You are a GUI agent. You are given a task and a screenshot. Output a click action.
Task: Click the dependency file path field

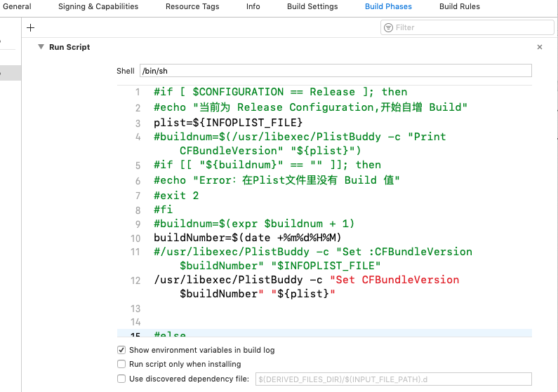(394, 379)
